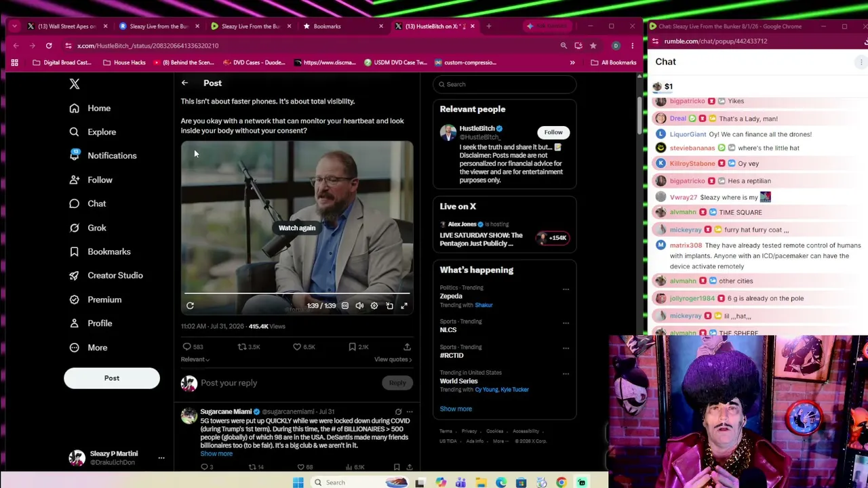
Task: Open Explore in the X sidebar
Action: (93, 132)
